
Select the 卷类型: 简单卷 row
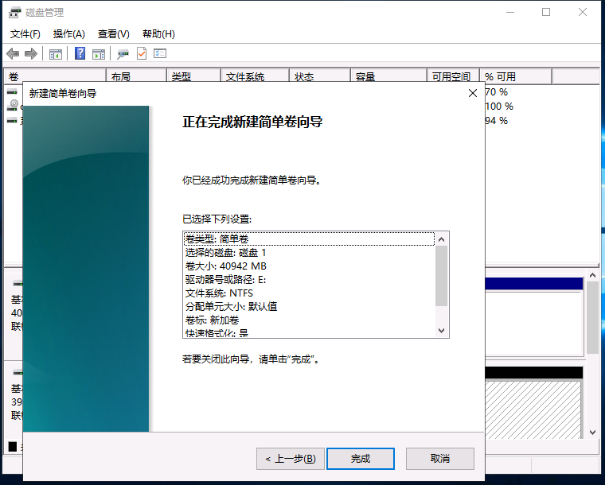click(x=309, y=239)
